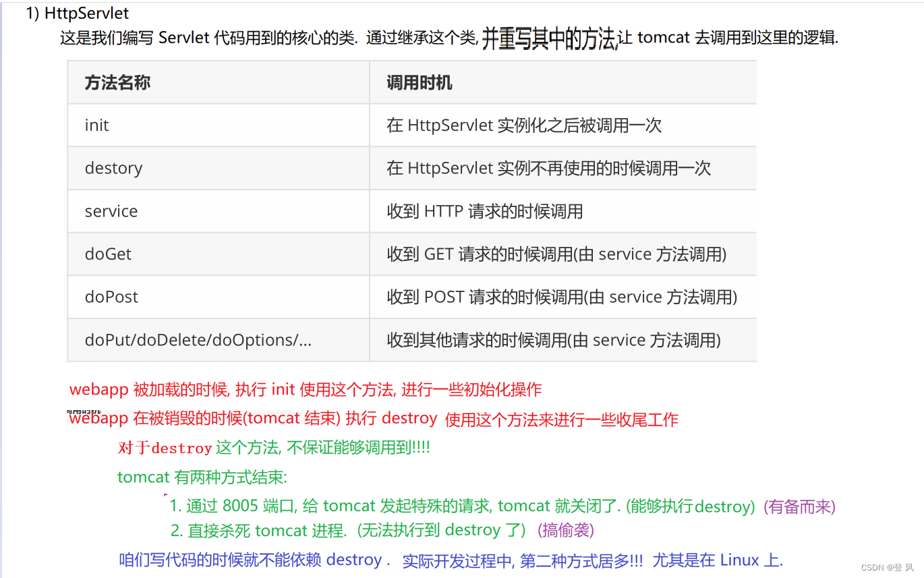The height and width of the screenshot is (578, 924).
Task: Click the line '对于destroy 这个方法, 不保证能够调用到'
Action: tap(274, 448)
